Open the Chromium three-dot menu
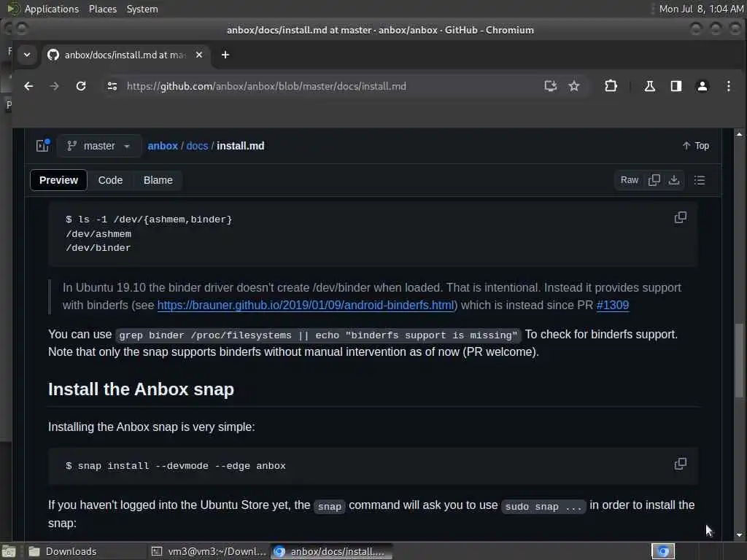Screen dimensions: 747x560 click(729, 86)
